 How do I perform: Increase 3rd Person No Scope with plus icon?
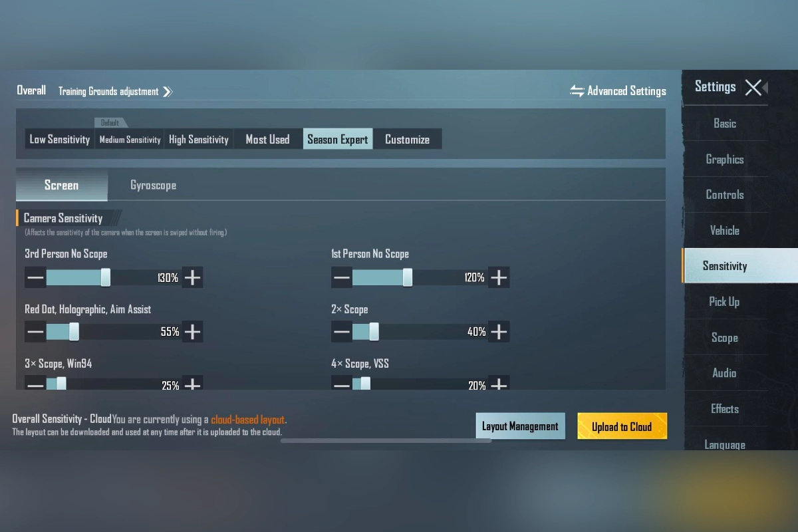[x=192, y=277]
